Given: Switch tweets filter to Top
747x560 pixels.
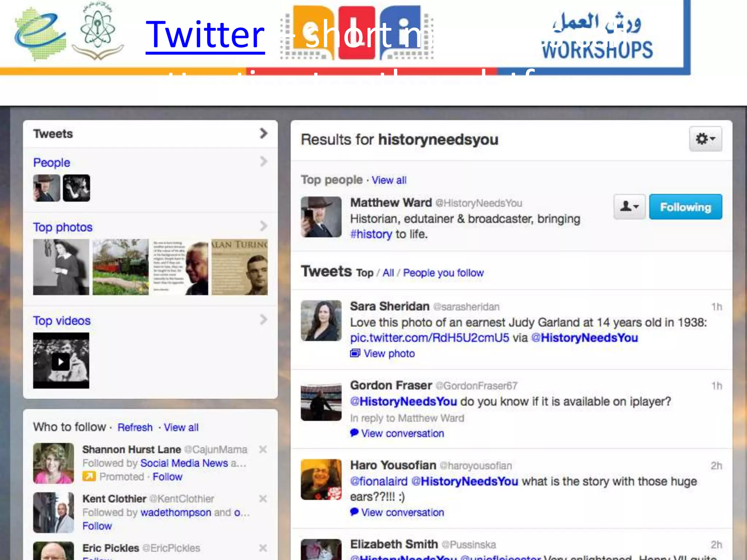Looking at the screenshot, I should 365,273.
